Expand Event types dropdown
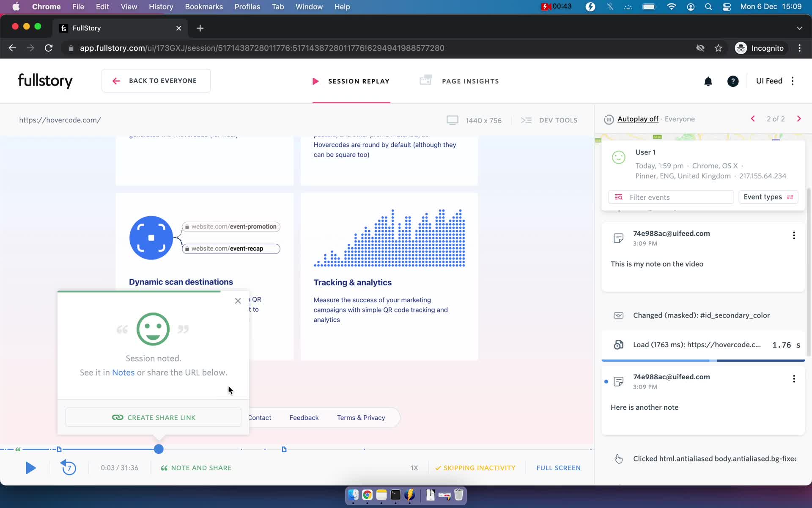Screen dimensions: 812x508 768,197
